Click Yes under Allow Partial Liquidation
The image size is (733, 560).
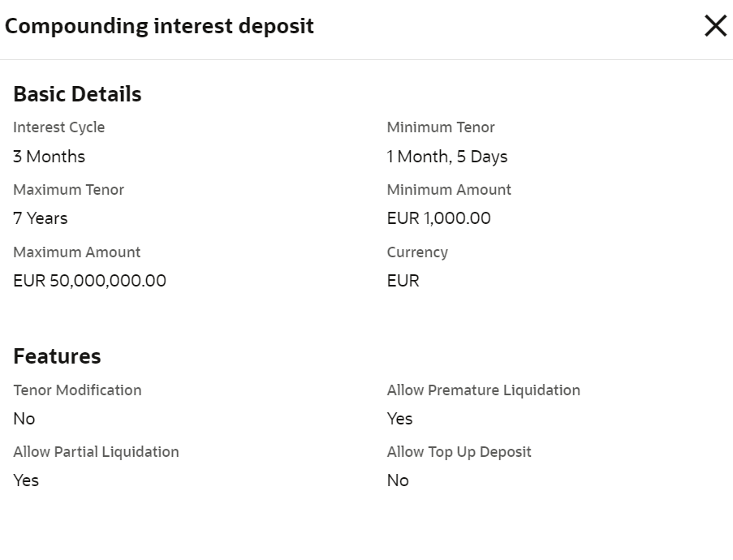26,480
